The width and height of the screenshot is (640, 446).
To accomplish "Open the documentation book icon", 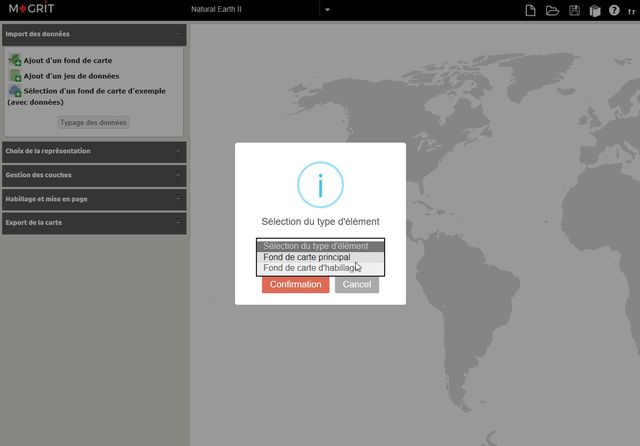I will click(594, 11).
